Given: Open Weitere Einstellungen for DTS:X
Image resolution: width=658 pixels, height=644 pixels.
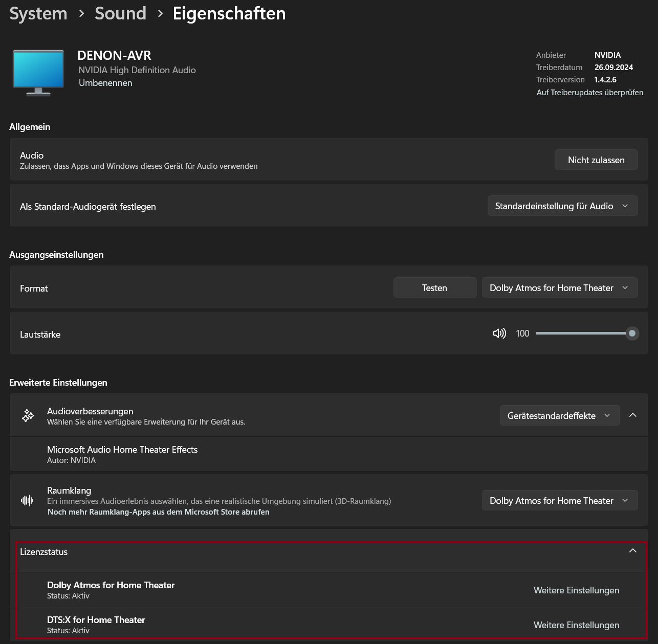Looking at the screenshot, I should pyautogui.click(x=576, y=625).
